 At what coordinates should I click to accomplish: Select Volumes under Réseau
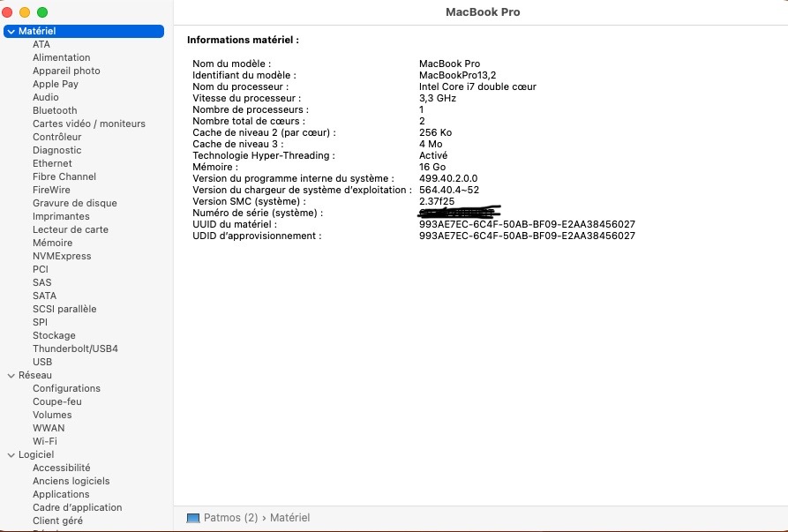[x=52, y=415]
